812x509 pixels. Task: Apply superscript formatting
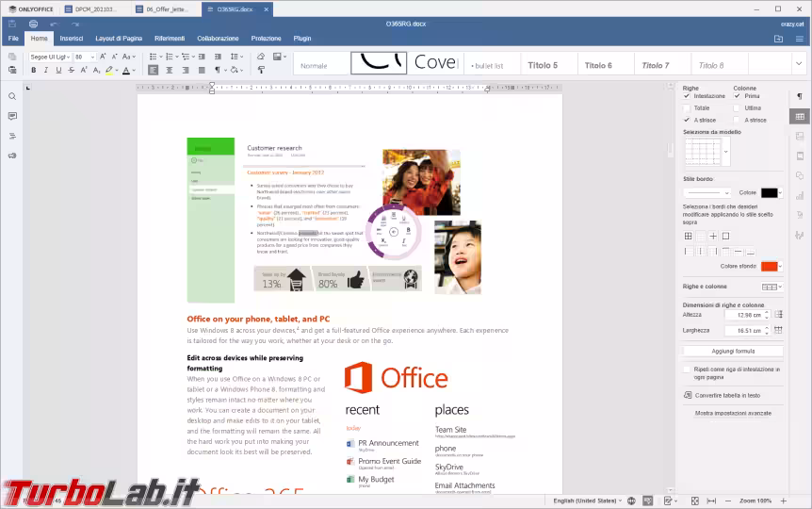click(84, 70)
